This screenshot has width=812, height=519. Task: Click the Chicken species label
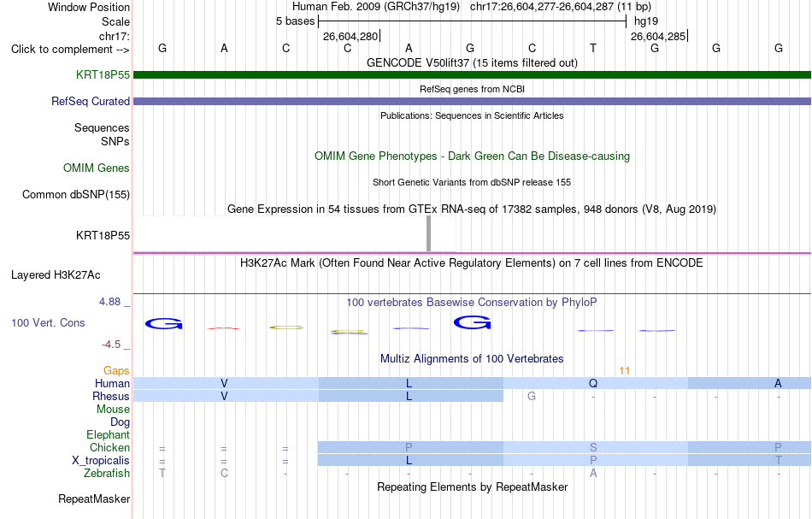coord(109,447)
